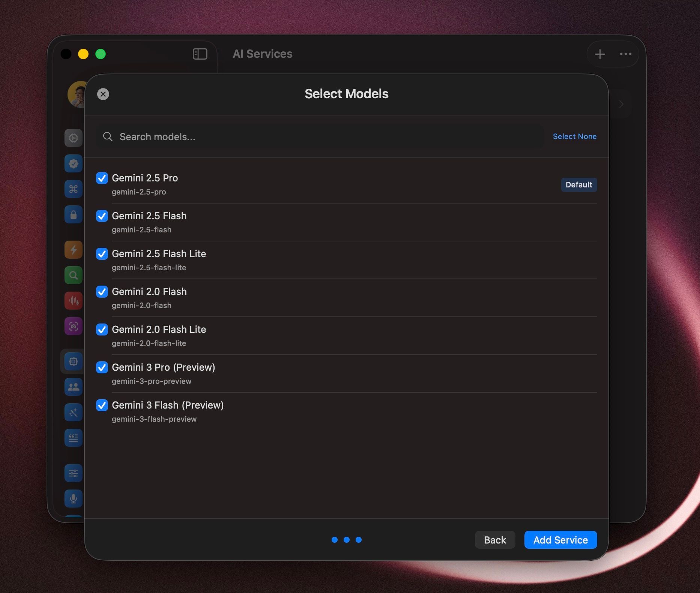Disable the Gemini 3 Flash (Preview) checkbox
This screenshot has width=700, height=593.
click(102, 405)
